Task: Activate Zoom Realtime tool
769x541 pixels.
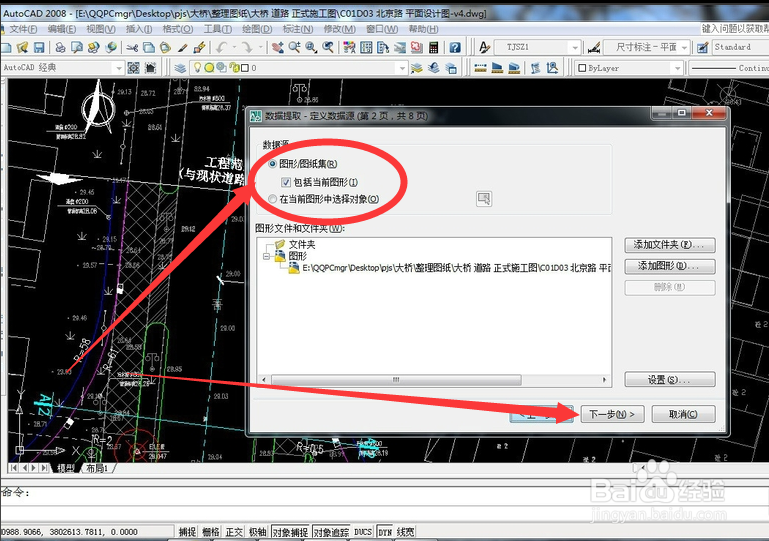Action: pyautogui.click(x=294, y=48)
